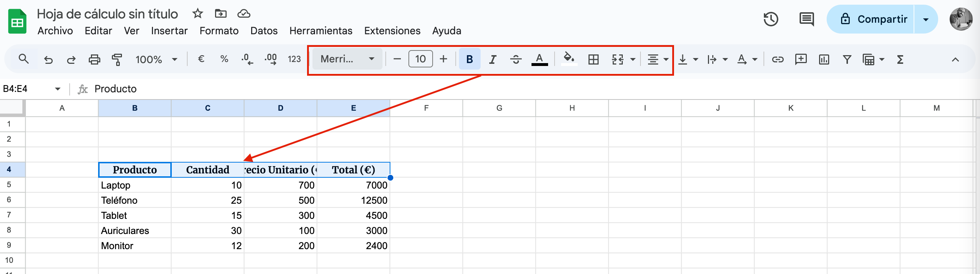Open text rotation dropdown
This screenshot has height=274, width=980.
pyautogui.click(x=747, y=59)
